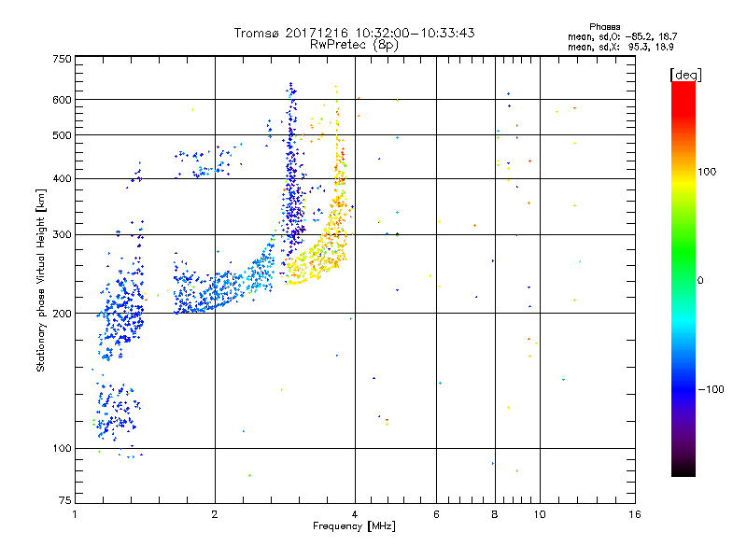
Task: Click the 'mean, sd,X: 95.3, 18.9' line
Action: tap(620, 47)
